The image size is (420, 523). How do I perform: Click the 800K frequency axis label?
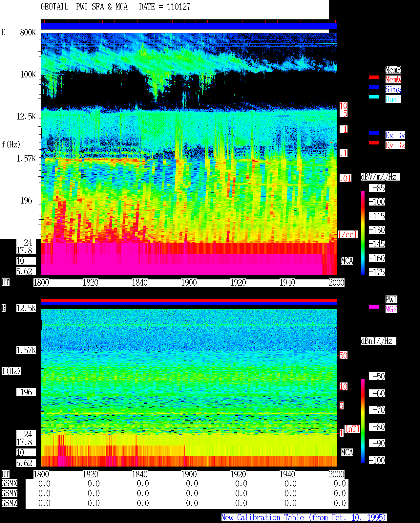click(x=28, y=32)
